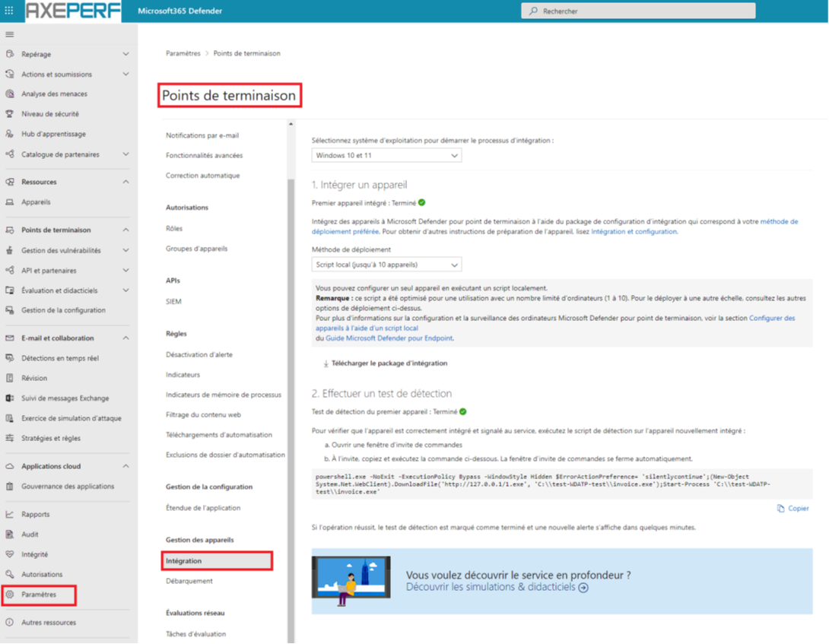Click the Intégrité heart icon

point(10,554)
